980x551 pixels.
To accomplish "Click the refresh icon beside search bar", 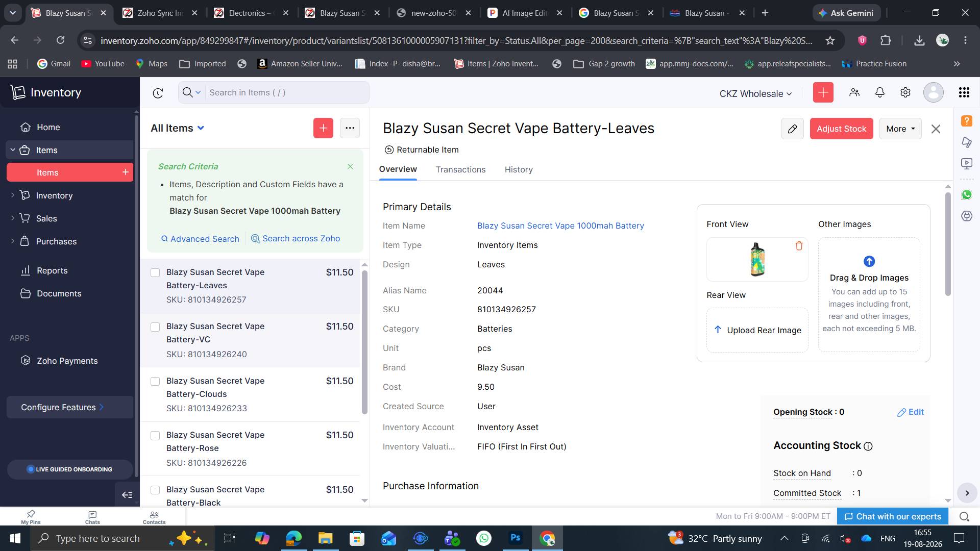I will 158,93.
